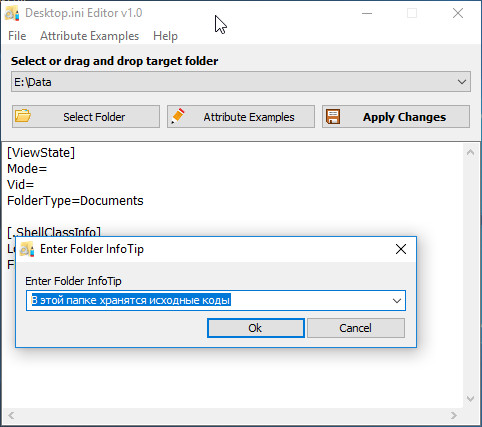Click the yellow folder icon on Select Folder
This screenshot has height=427, width=482.
[23, 116]
